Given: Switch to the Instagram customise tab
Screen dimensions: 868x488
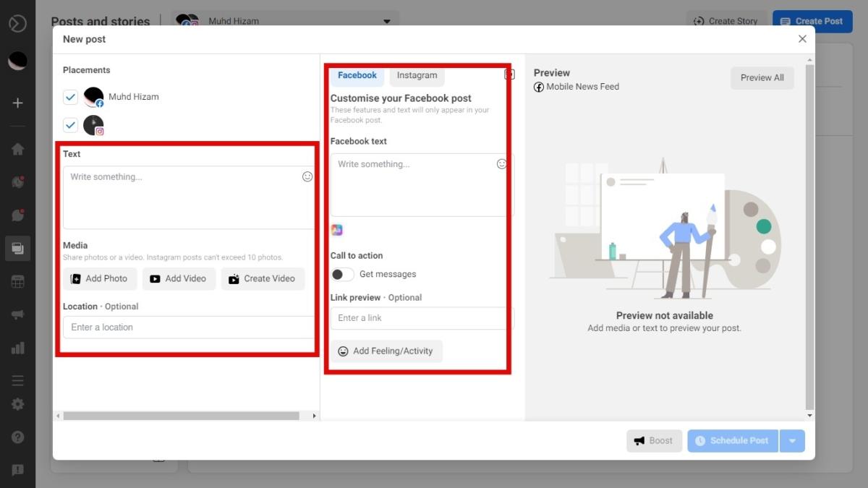Looking at the screenshot, I should pyautogui.click(x=417, y=75).
